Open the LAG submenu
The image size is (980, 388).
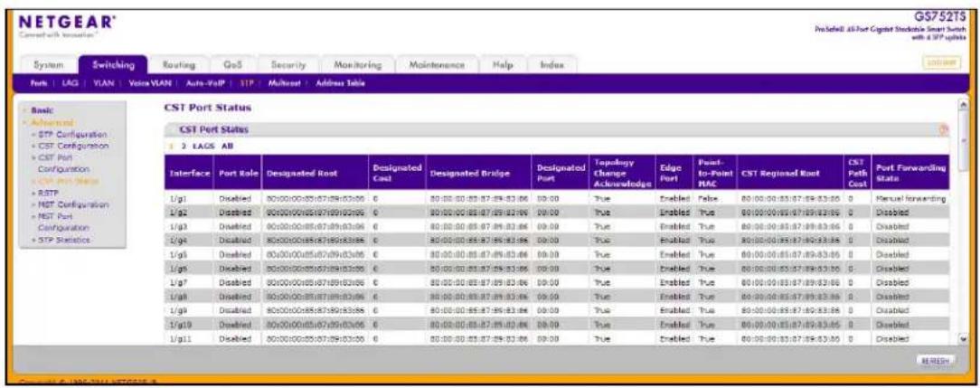(x=68, y=82)
